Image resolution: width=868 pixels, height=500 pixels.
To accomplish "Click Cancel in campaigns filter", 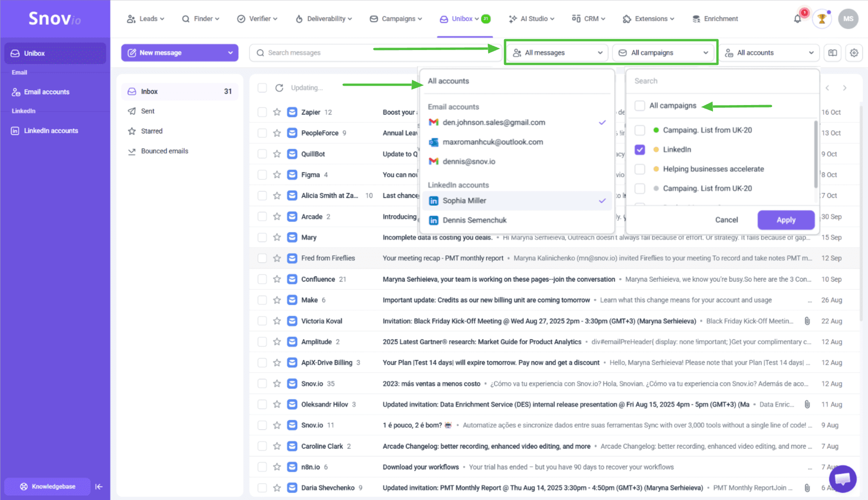I will tap(726, 220).
